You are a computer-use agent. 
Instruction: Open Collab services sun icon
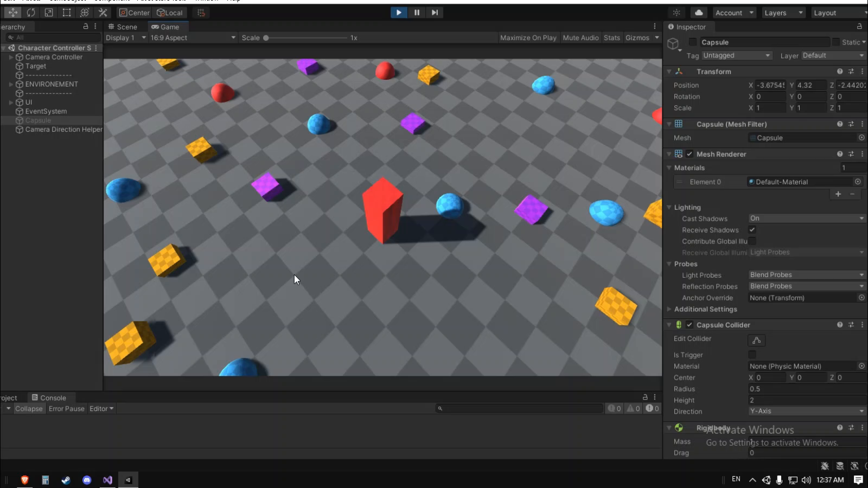tap(676, 12)
